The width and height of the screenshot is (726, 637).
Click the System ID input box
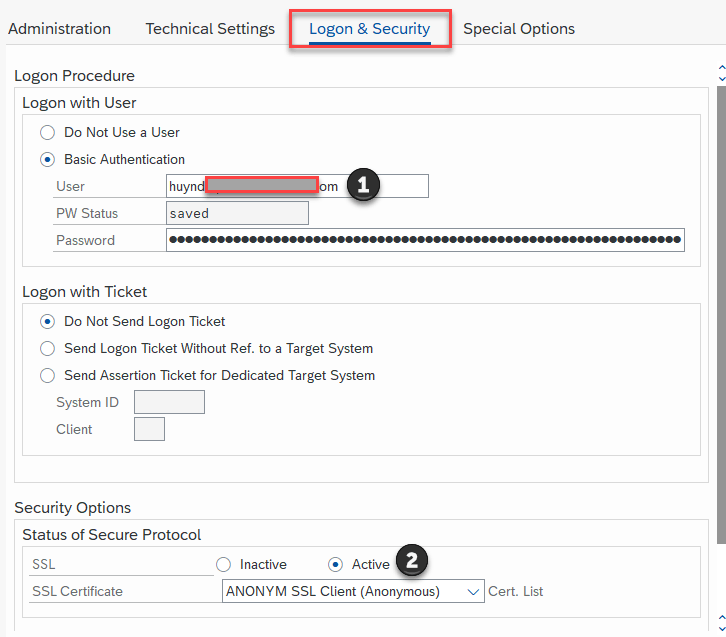(x=169, y=403)
